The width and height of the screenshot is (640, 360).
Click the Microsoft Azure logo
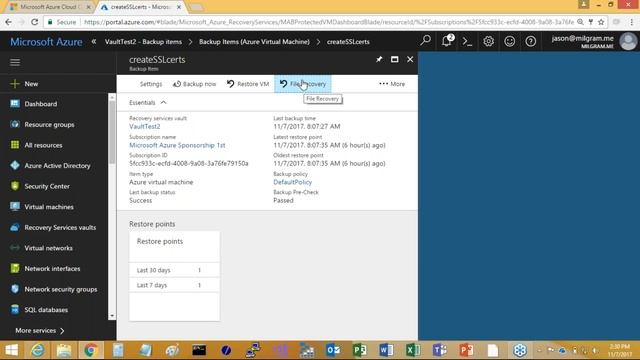click(46, 42)
